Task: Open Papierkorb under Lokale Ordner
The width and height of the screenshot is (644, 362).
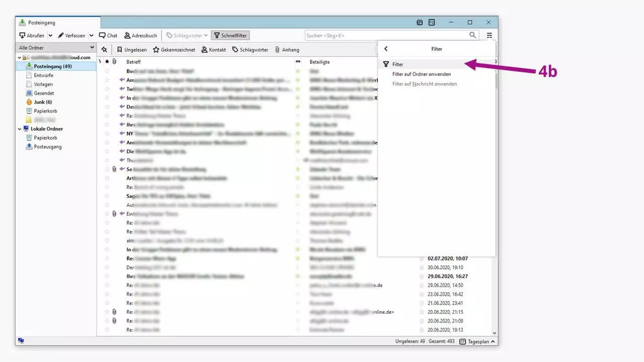Action: (x=45, y=138)
